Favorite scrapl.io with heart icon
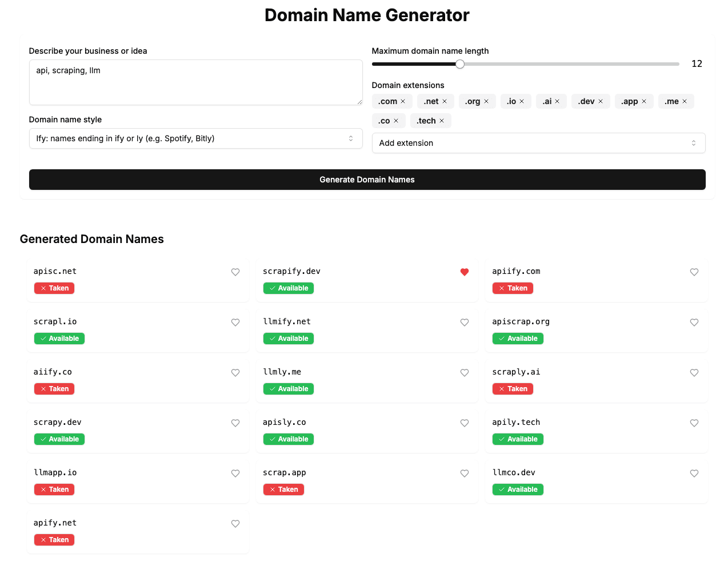This screenshot has width=728, height=573. 235,323
